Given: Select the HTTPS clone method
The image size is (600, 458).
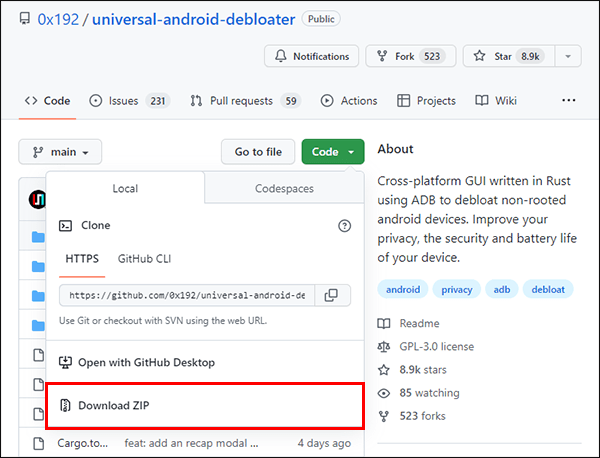Looking at the screenshot, I should click(82, 259).
